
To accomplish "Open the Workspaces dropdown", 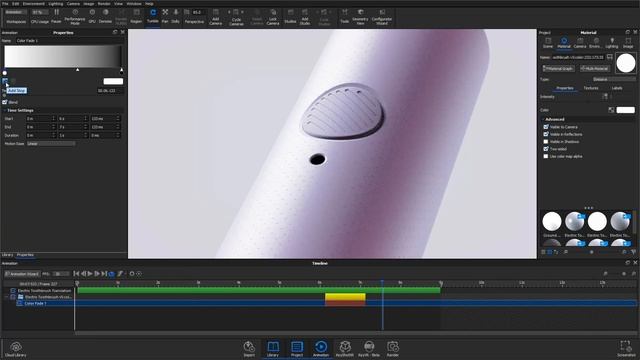I will tap(16, 12).
